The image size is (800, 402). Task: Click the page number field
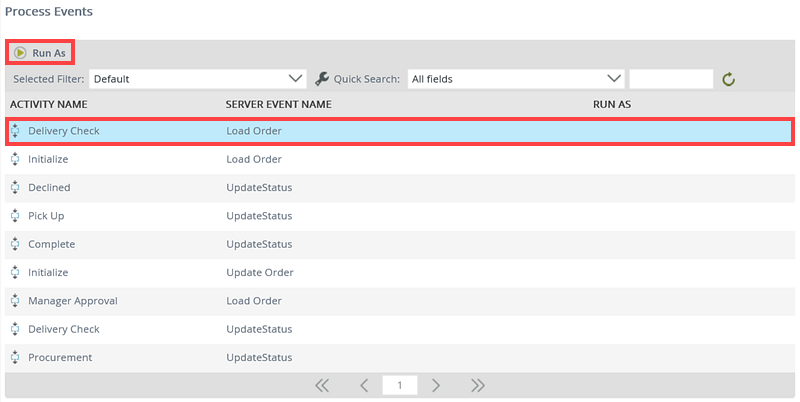400,385
